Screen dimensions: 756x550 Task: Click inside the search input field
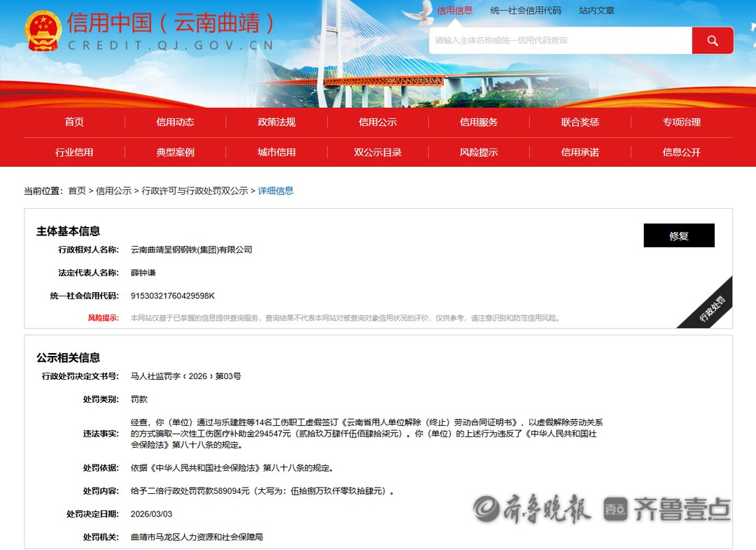coord(560,41)
